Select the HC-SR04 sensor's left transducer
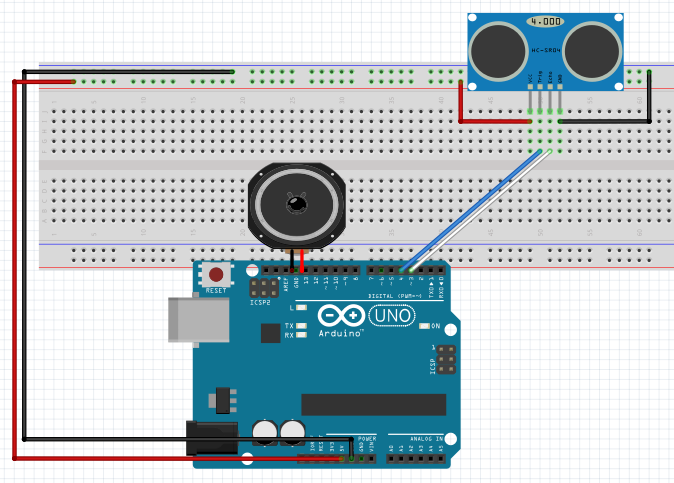 click(499, 48)
